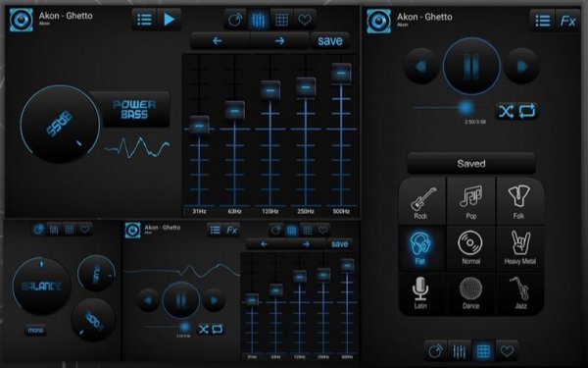Select the Folk preset
Viewport: 588px width, 368px height.
519,202
